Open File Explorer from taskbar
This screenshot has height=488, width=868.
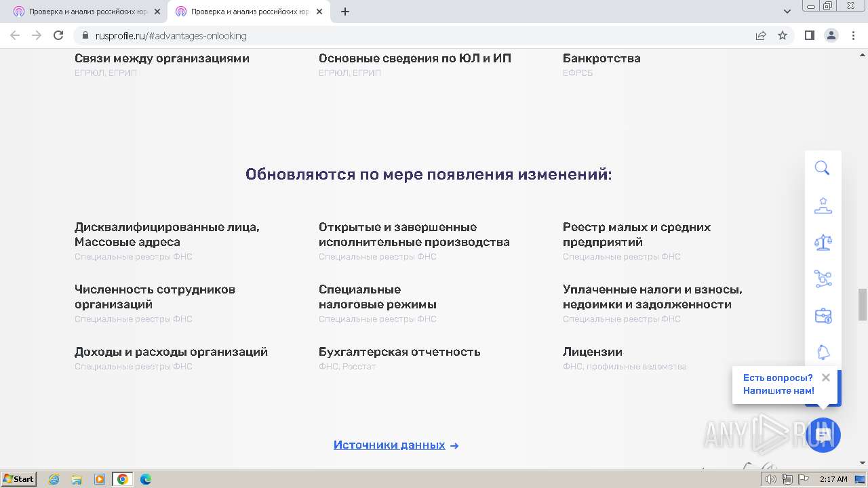click(x=77, y=479)
